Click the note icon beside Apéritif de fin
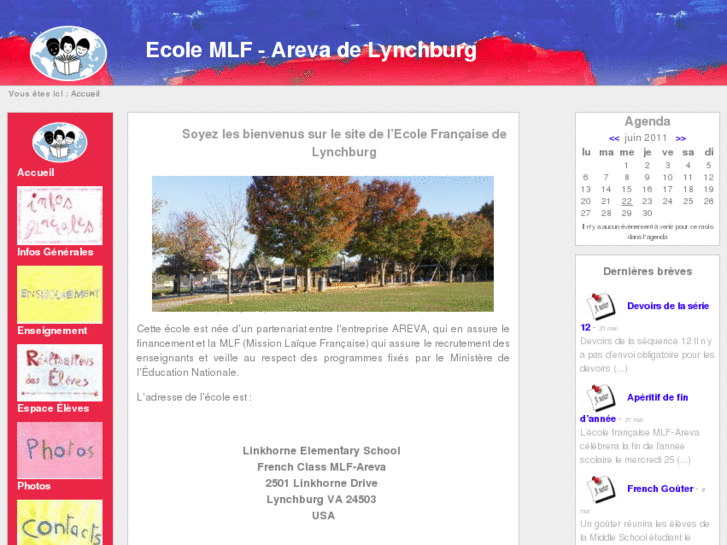The width and height of the screenshot is (727, 545). 600,398
